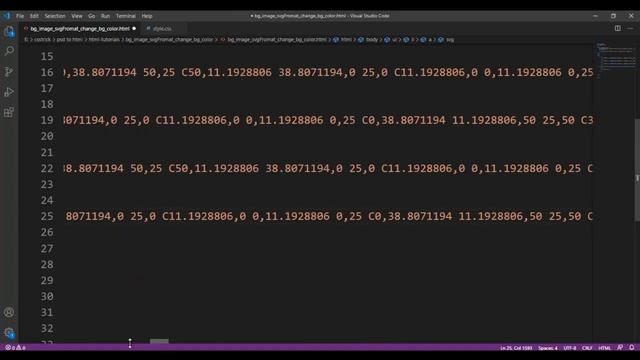Open the Accounts menu icon
Viewport: 640px width, 360px height.
tap(9, 312)
